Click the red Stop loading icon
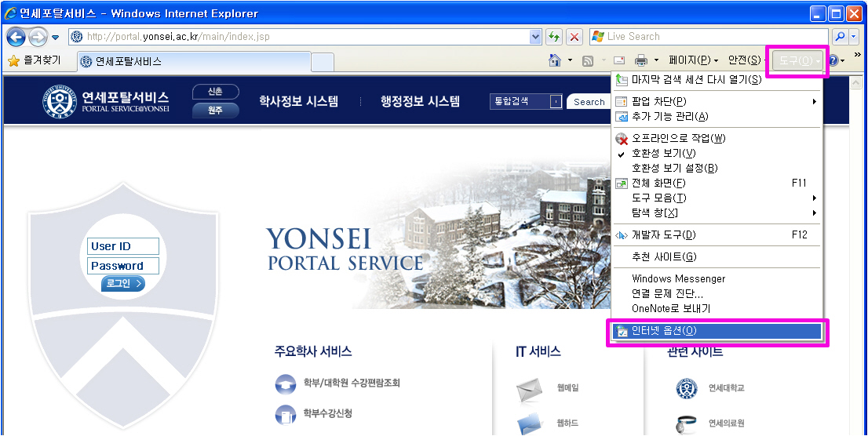 pos(574,37)
